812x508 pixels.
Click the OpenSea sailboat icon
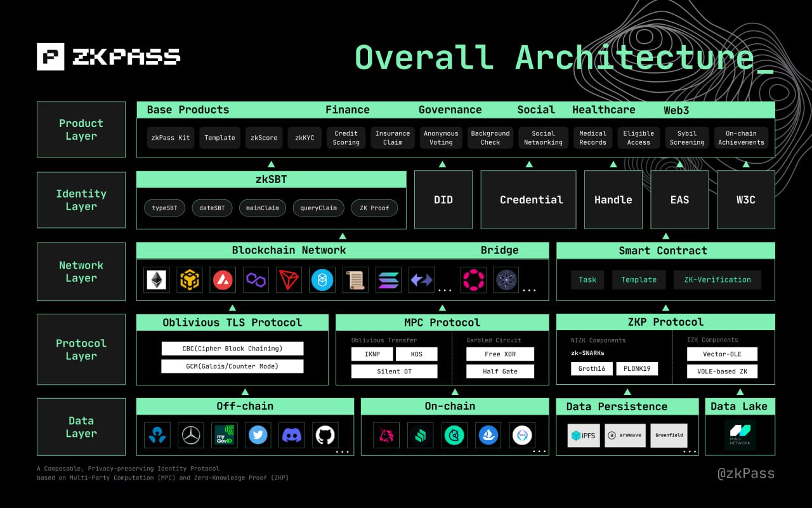pos(488,435)
